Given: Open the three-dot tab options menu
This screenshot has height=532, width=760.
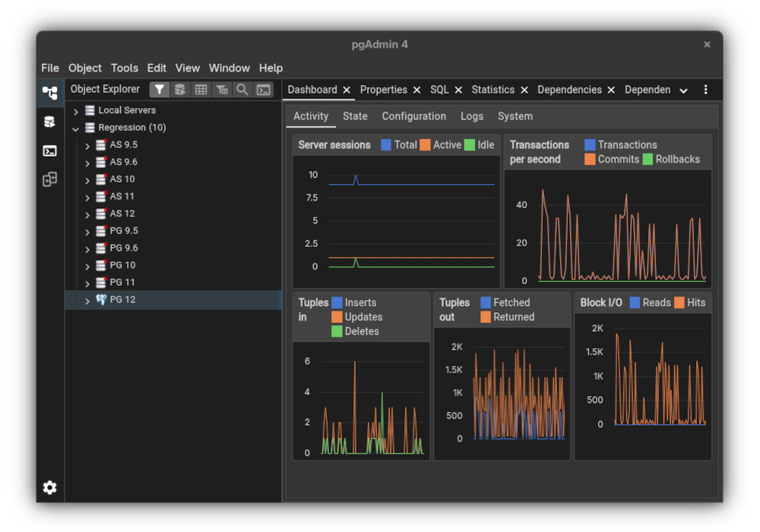Looking at the screenshot, I should point(706,90).
